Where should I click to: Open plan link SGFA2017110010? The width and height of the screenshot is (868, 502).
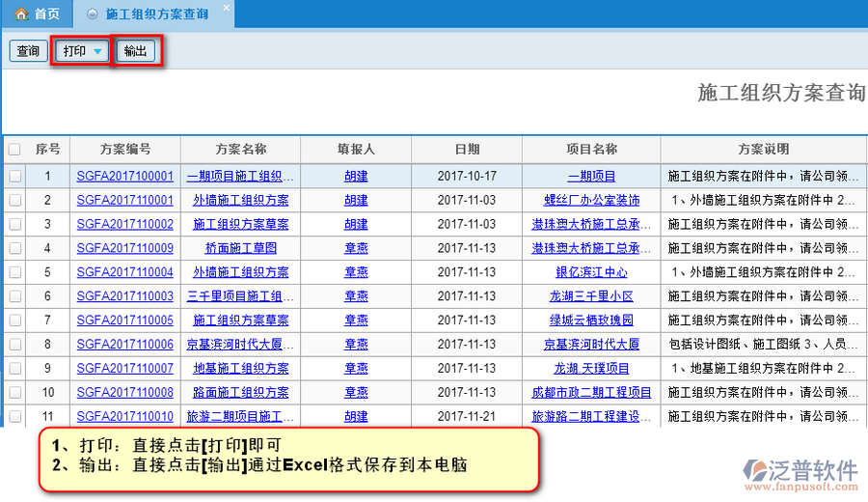coord(125,416)
